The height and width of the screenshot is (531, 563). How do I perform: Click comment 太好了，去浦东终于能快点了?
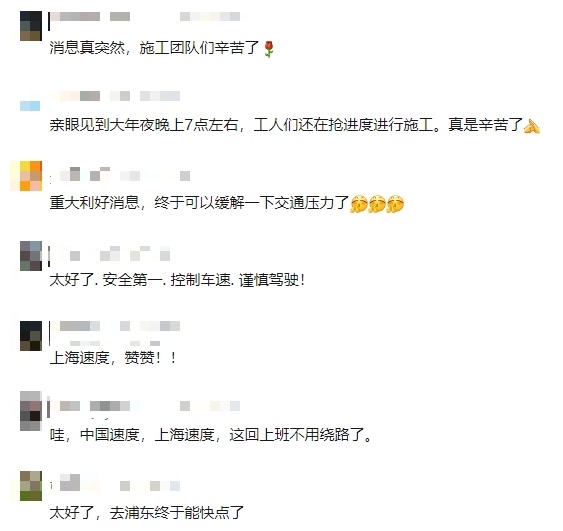[x=147, y=512]
